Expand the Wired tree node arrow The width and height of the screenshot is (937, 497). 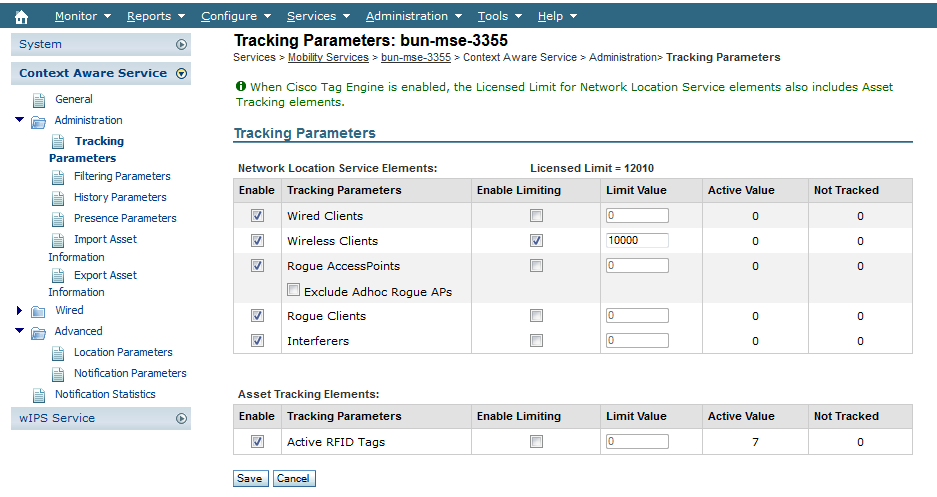point(19,311)
